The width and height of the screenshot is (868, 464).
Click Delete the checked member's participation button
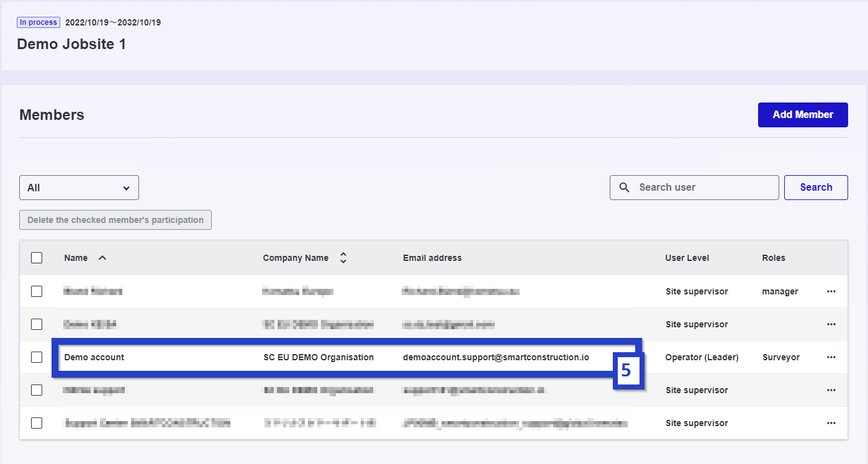[x=115, y=220]
